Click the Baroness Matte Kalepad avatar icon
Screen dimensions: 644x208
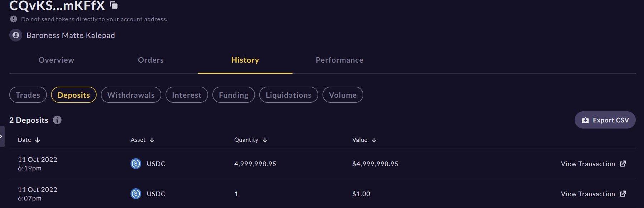16,35
